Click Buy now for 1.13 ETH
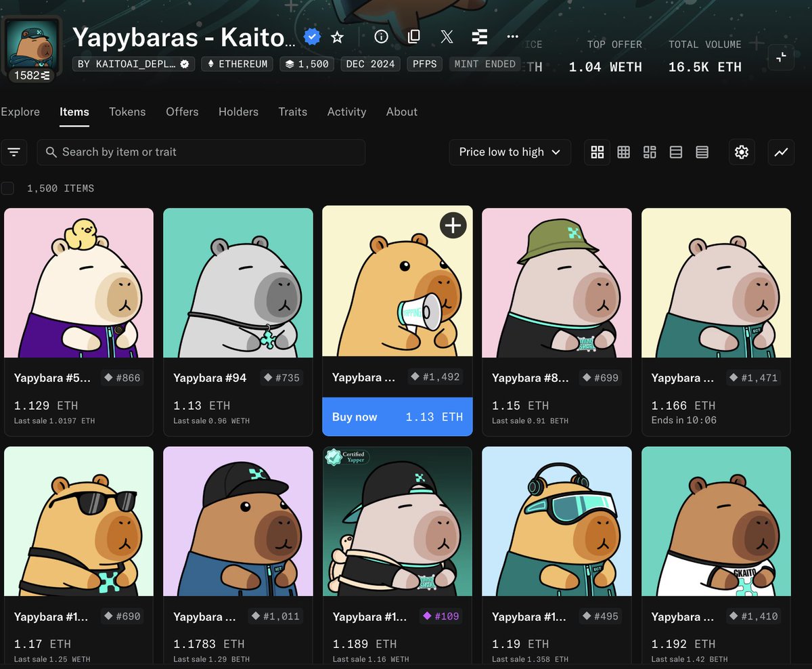 pyautogui.click(x=398, y=416)
